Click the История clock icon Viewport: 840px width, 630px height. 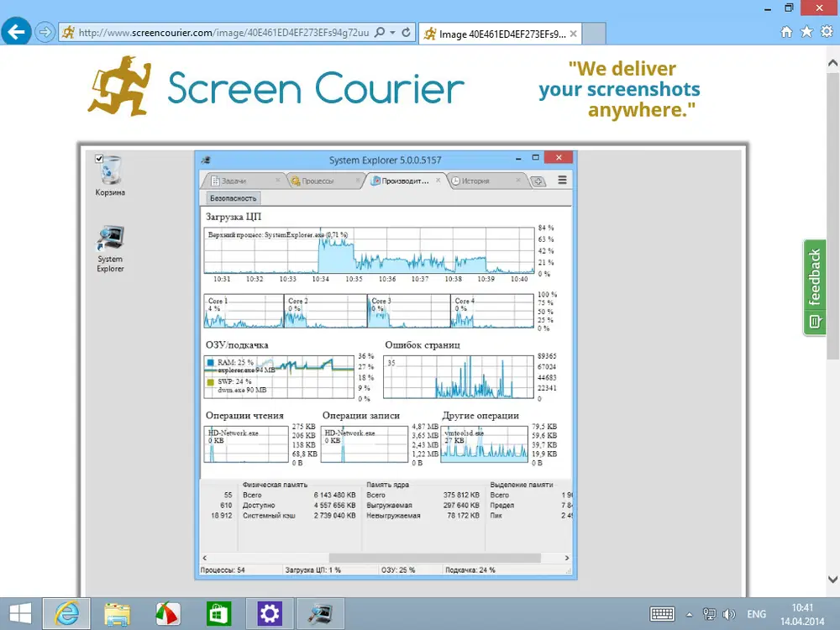[456, 180]
